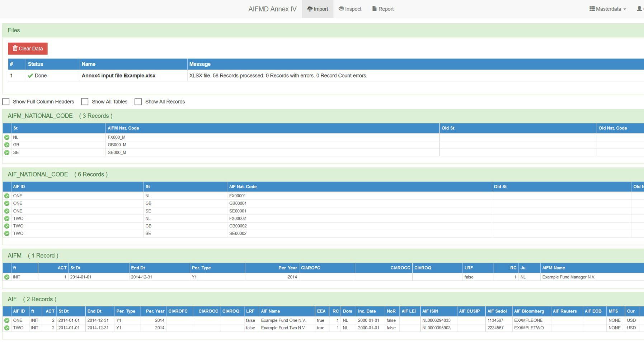Click the trash icon on Clear Data
This screenshot has width=644, height=362.
pyautogui.click(x=15, y=48)
